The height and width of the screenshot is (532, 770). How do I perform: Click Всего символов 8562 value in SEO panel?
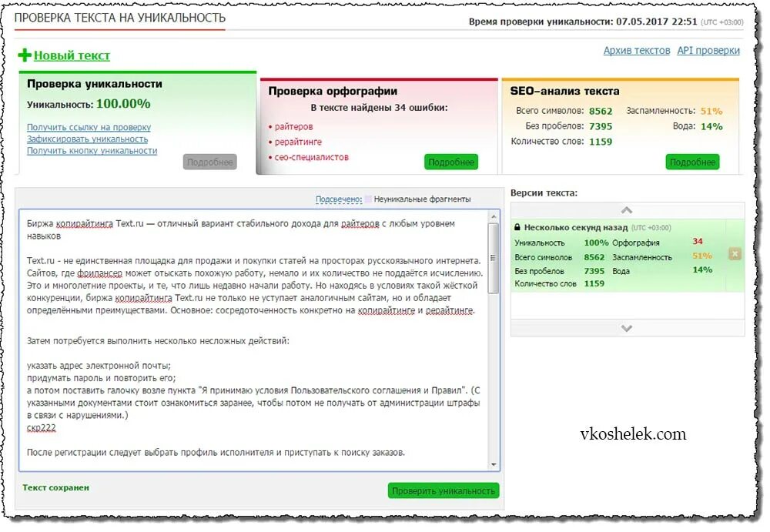click(x=601, y=111)
